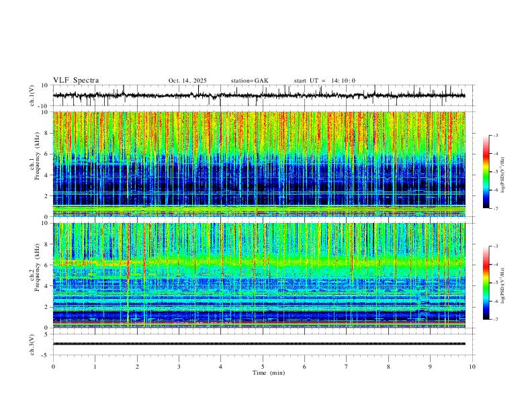Click the '-3' tick on ch.2 colorbar

495,246
